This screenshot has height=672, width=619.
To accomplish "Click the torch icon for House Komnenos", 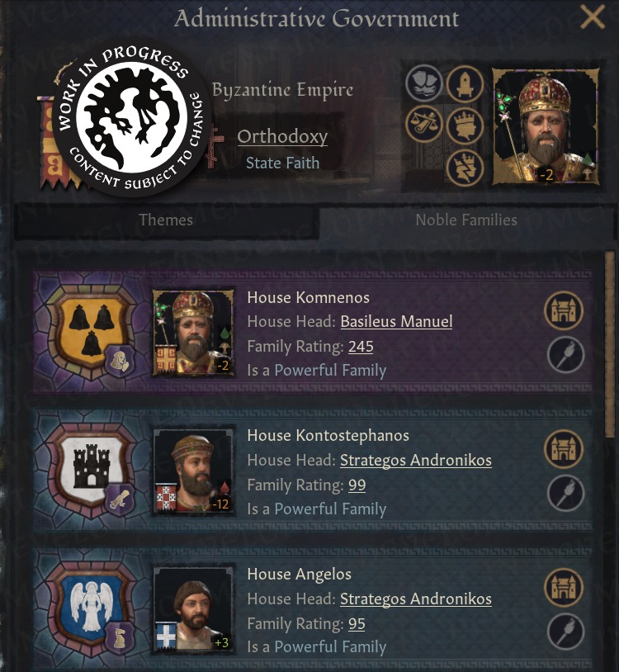I will [x=566, y=355].
